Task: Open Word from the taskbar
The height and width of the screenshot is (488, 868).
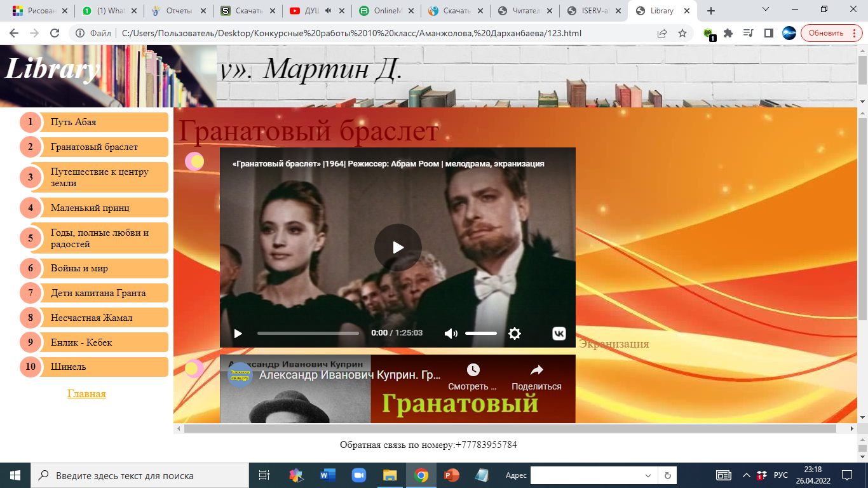Action: tap(327, 475)
